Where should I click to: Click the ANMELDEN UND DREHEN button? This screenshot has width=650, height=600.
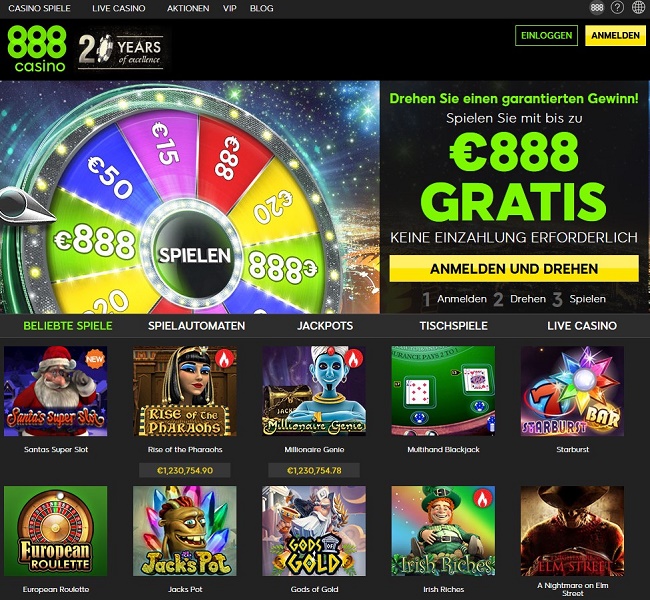click(x=514, y=269)
